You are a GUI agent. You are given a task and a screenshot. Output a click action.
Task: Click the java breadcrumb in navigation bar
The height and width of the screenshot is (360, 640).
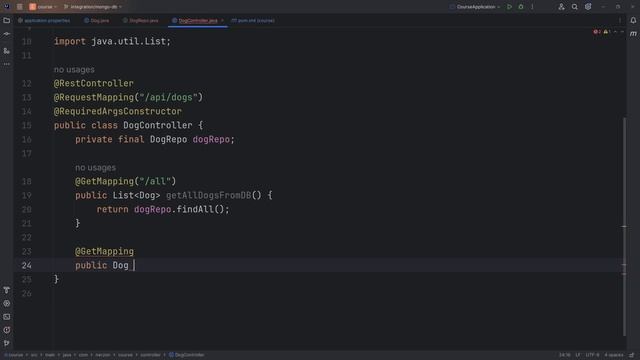click(67, 355)
